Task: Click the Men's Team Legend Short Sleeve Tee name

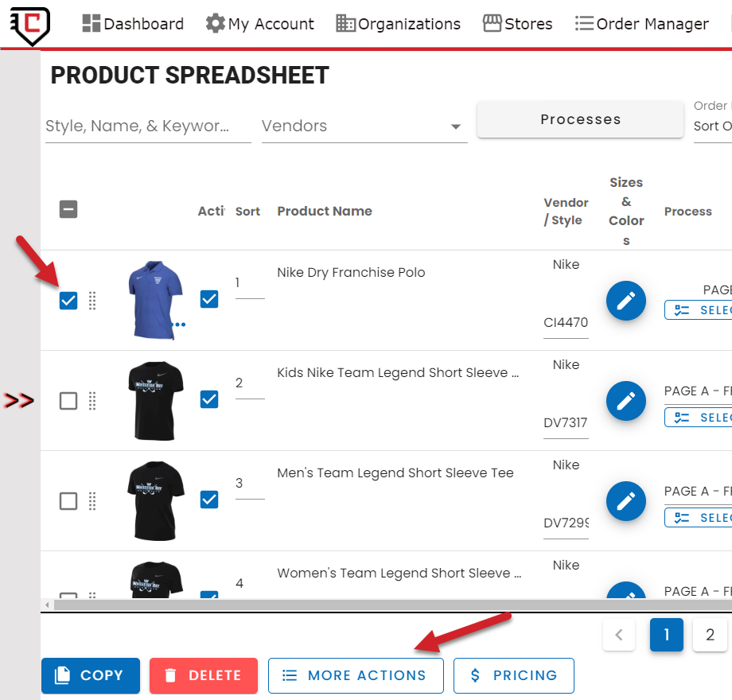Action: pos(395,473)
